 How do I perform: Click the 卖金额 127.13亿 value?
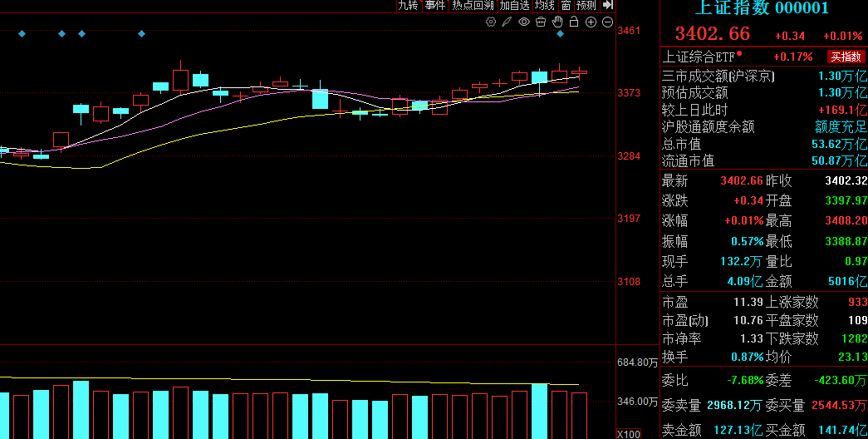tap(738, 430)
